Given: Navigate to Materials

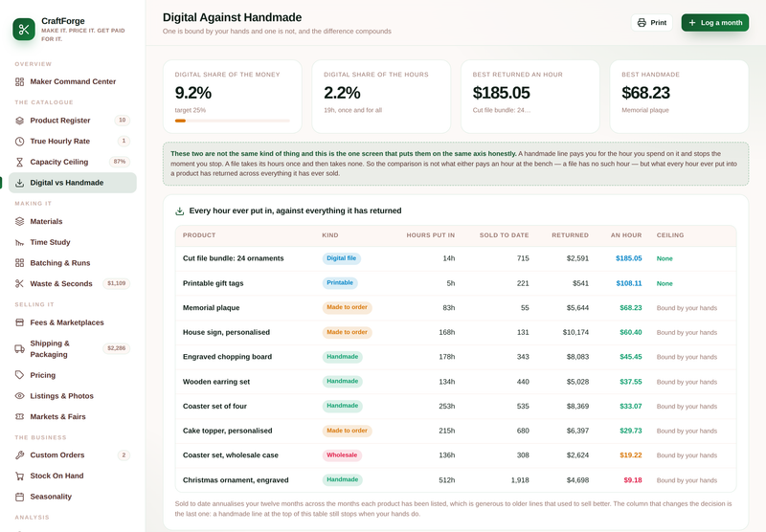Looking at the screenshot, I should [73, 222].
